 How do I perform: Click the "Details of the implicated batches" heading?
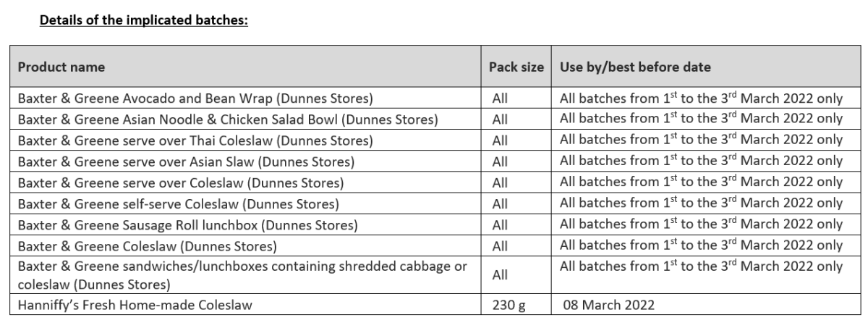[144, 20]
